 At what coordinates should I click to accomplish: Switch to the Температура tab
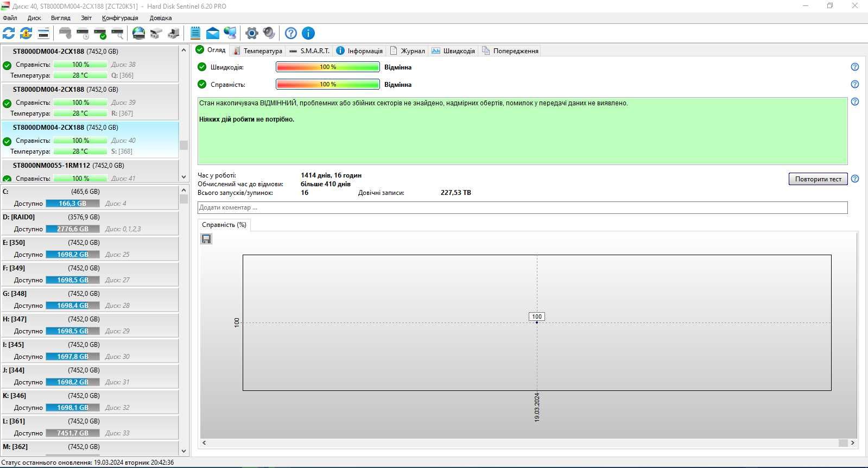click(x=258, y=50)
